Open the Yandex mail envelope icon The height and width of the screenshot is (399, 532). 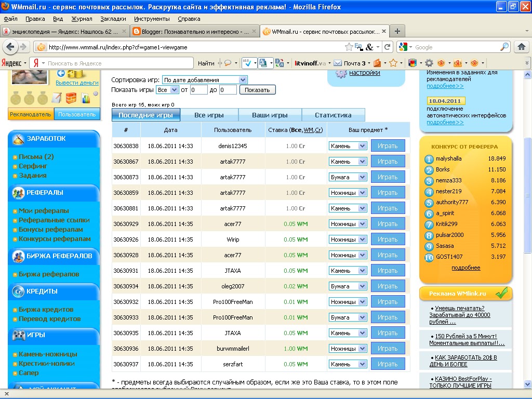pos(337,63)
